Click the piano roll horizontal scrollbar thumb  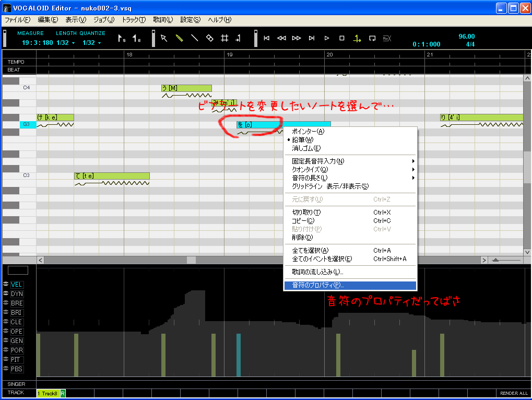click(192, 260)
